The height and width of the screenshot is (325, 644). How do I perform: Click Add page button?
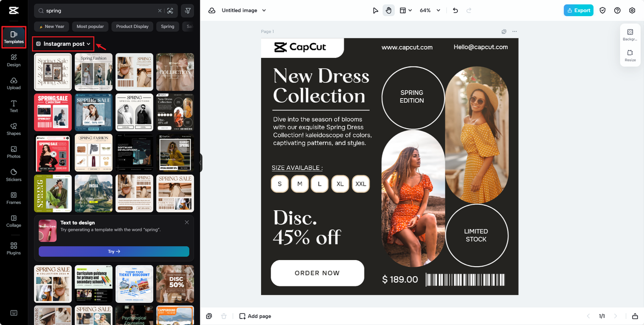point(255,316)
